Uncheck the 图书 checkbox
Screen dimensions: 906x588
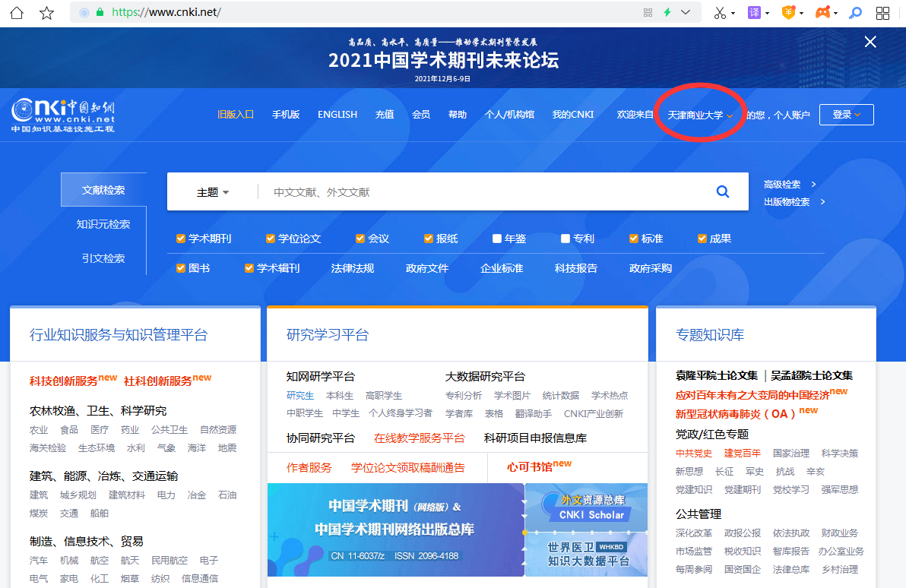tap(181, 268)
